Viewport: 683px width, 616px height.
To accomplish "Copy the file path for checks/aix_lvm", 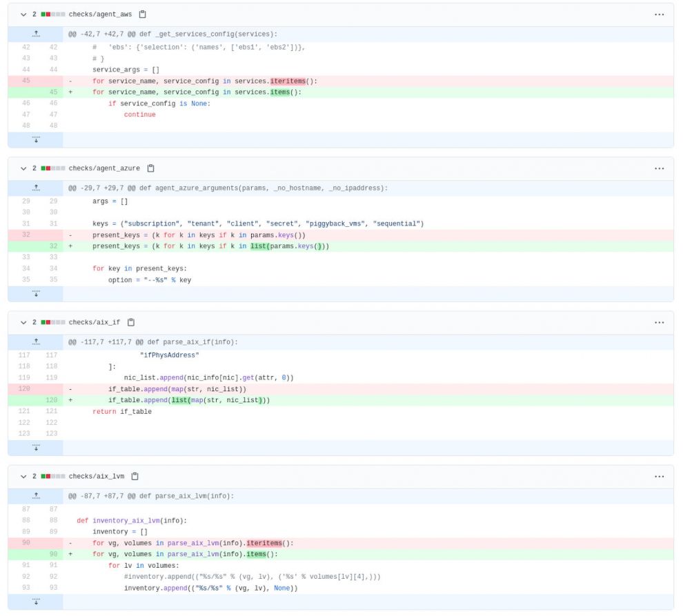I will pos(136,476).
